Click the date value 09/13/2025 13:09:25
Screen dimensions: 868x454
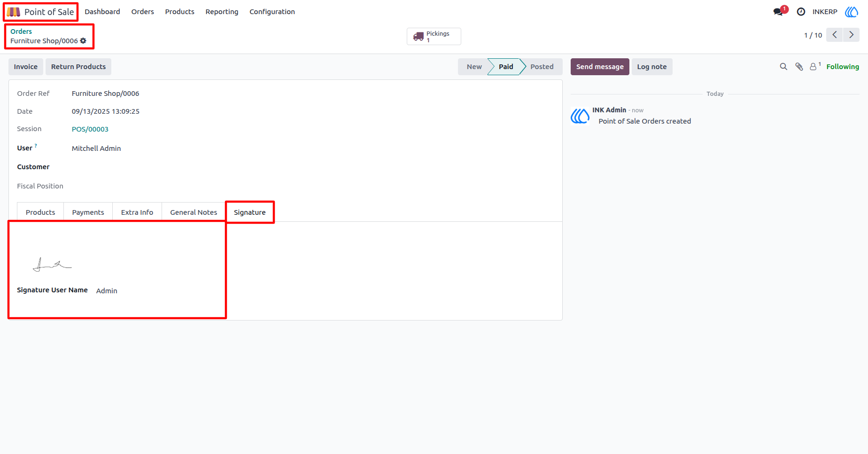click(x=106, y=111)
